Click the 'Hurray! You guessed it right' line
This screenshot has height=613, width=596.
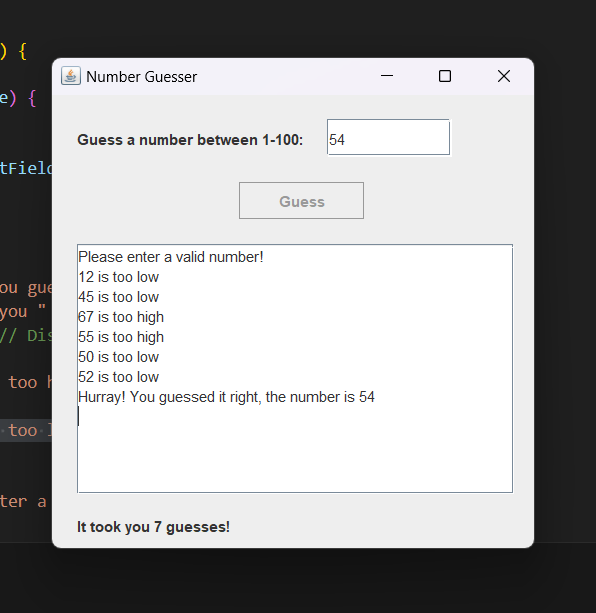tap(226, 397)
